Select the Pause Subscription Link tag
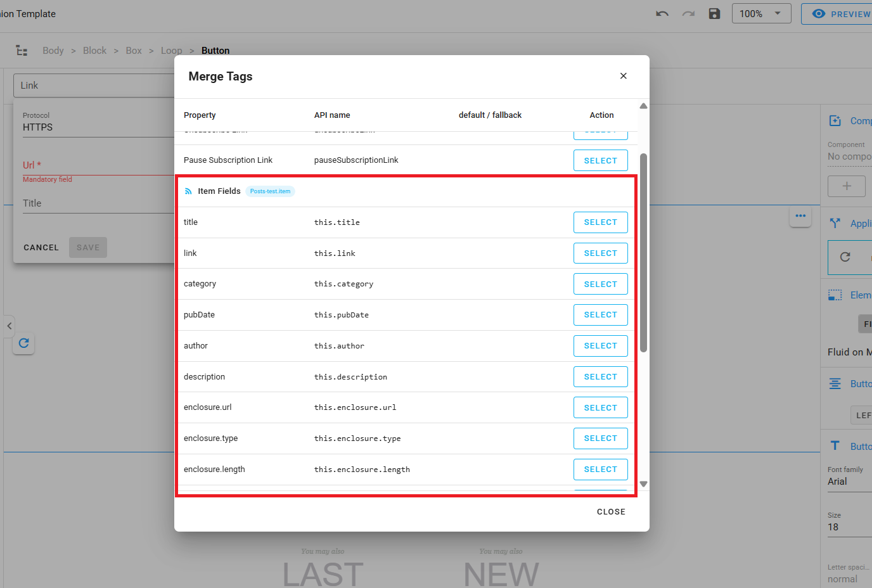 (601, 160)
